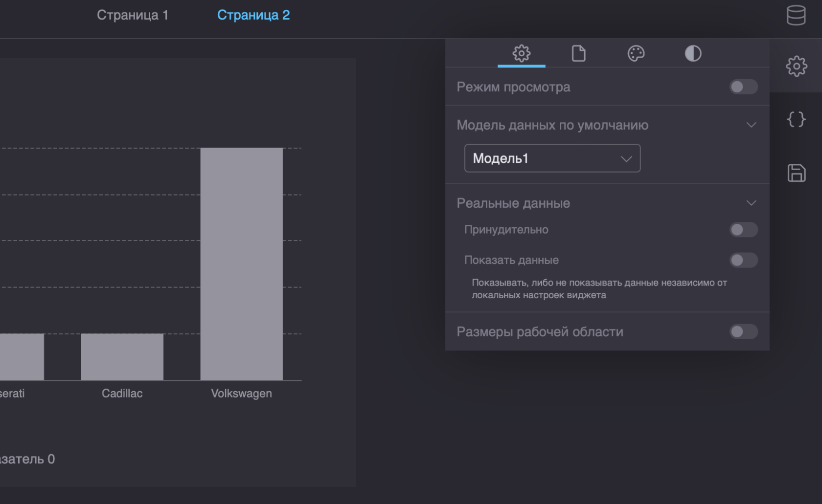Toggle the Принудительно switch
Image resolution: width=822 pixels, height=504 pixels.
click(743, 230)
